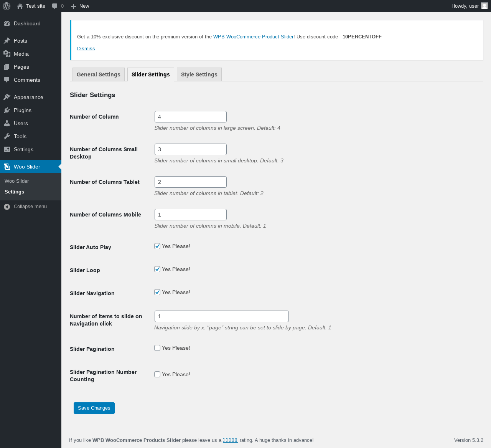Open the Plugins menu label
This screenshot has height=448, width=491.
tap(23, 110)
